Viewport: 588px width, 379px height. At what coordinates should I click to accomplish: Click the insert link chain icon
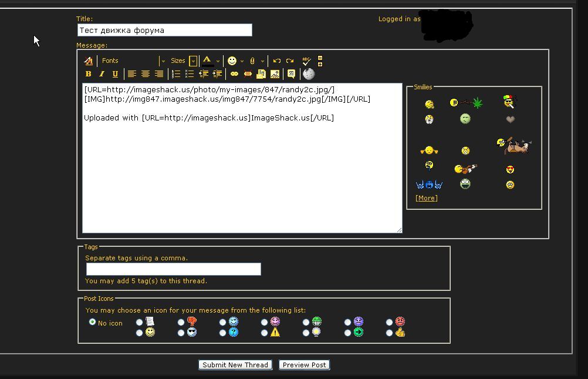(234, 74)
